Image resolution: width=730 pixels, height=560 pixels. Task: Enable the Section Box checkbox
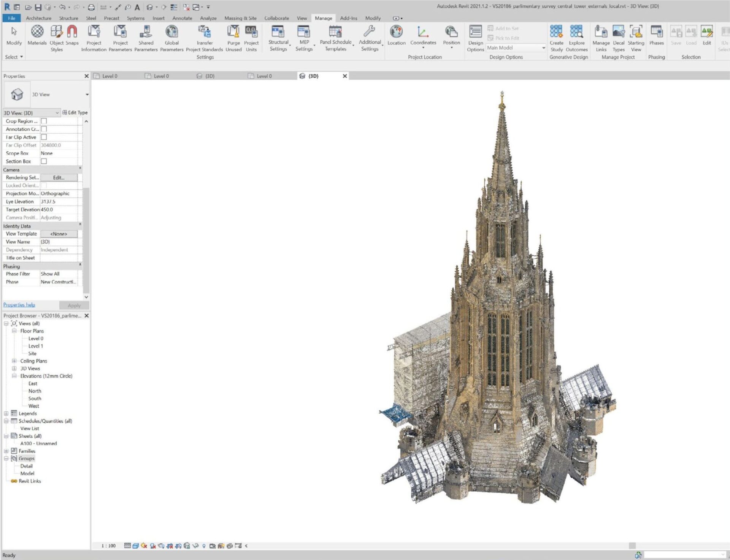[44, 161]
